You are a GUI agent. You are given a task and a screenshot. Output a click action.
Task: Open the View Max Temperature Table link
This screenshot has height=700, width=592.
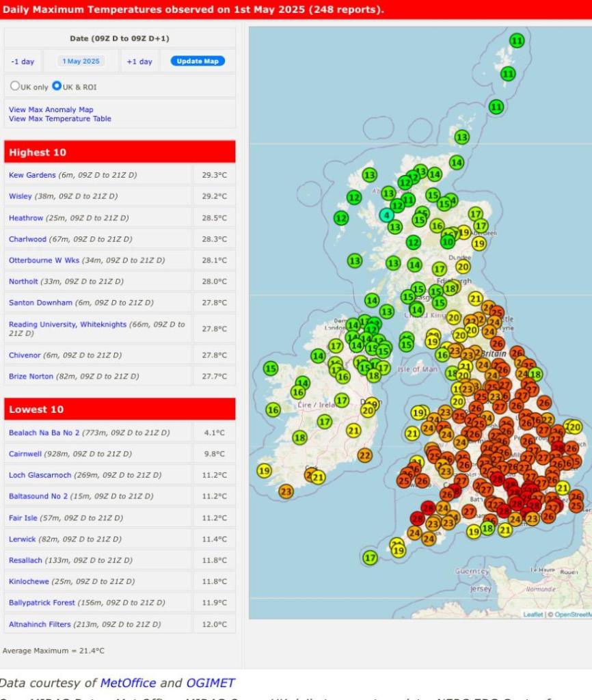pos(59,119)
